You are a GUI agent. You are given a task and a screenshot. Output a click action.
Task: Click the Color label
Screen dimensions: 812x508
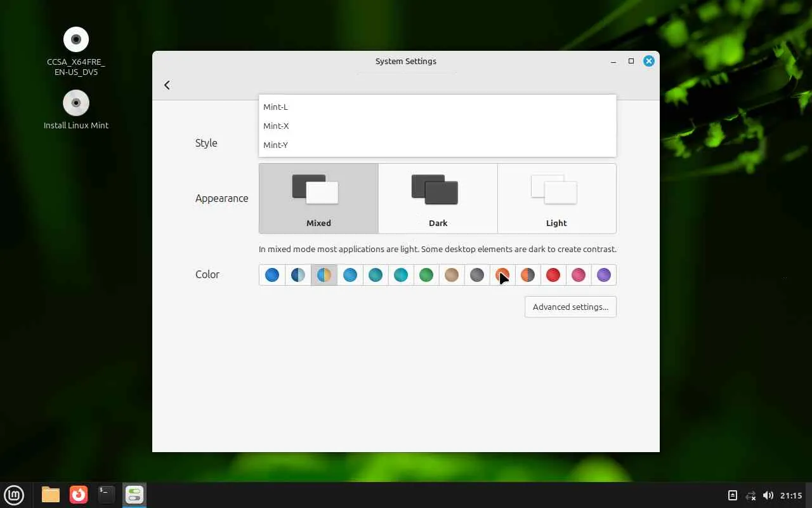(x=207, y=274)
